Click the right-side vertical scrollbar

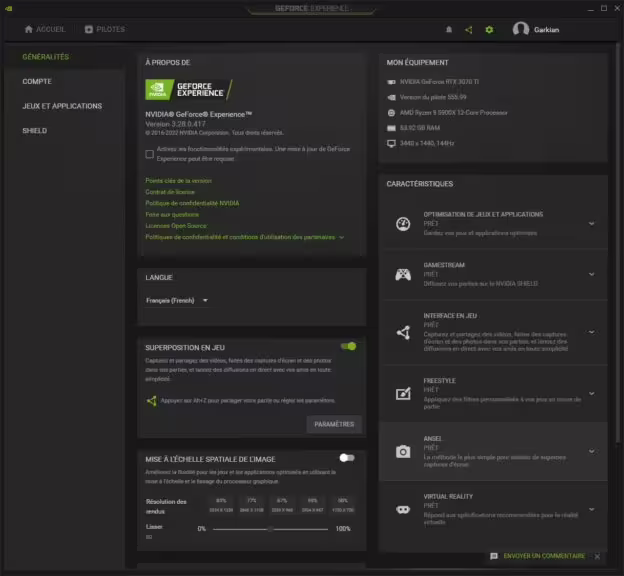pos(618,243)
